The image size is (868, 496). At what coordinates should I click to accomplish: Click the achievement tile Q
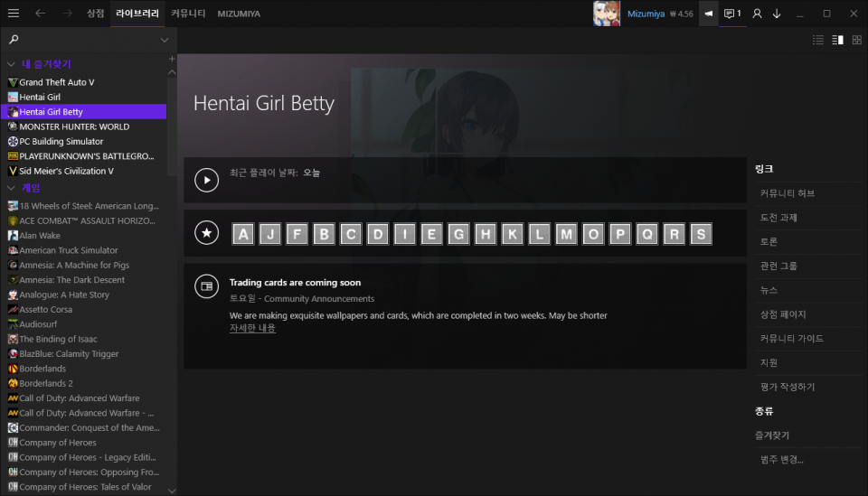[x=647, y=234]
